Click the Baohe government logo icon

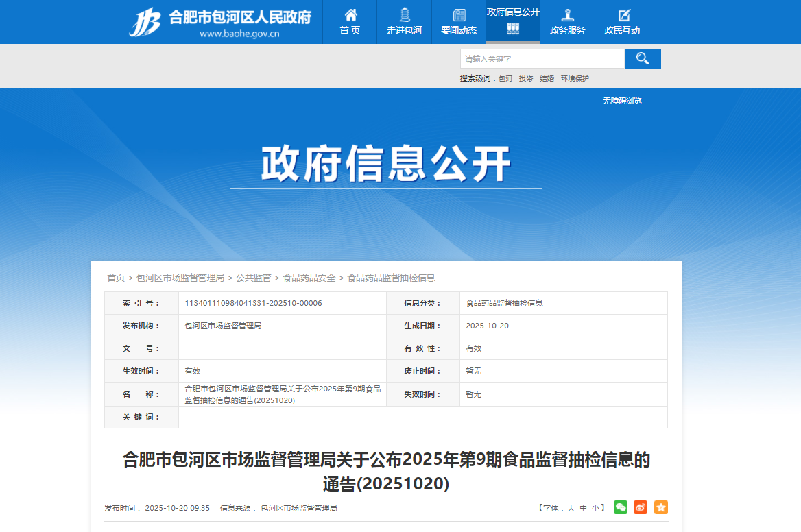[x=145, y=22]
